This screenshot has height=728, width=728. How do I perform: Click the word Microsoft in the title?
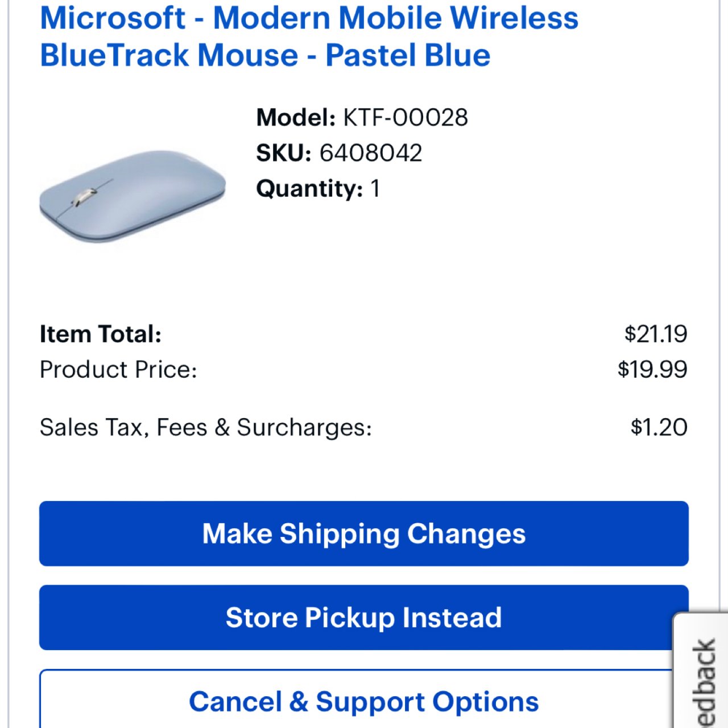tap(113, 18)
